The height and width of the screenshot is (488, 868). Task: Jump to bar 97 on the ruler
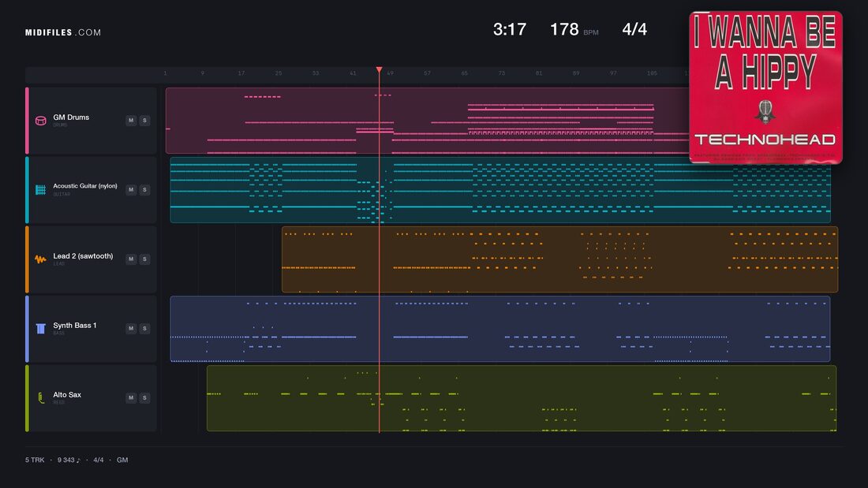(x=613, y=73)
